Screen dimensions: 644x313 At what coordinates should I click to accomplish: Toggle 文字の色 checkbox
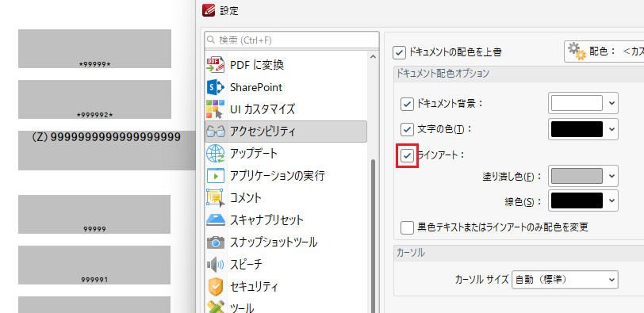tap(407, 130)
